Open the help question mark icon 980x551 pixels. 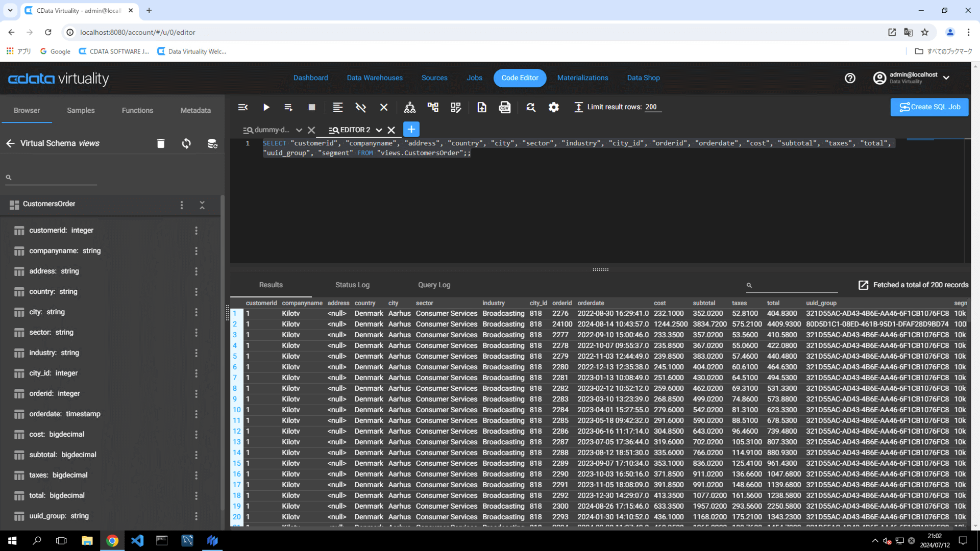click(850, 78)
